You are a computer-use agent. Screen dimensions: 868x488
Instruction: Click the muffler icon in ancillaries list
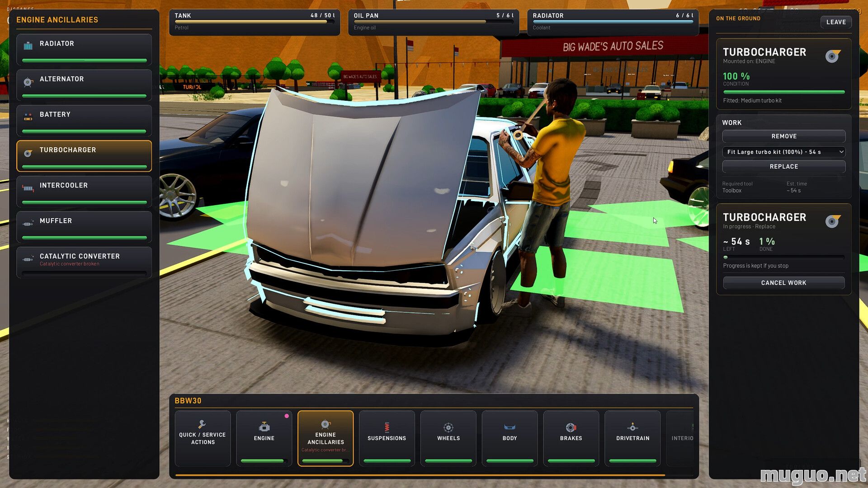tap(28, 223)
